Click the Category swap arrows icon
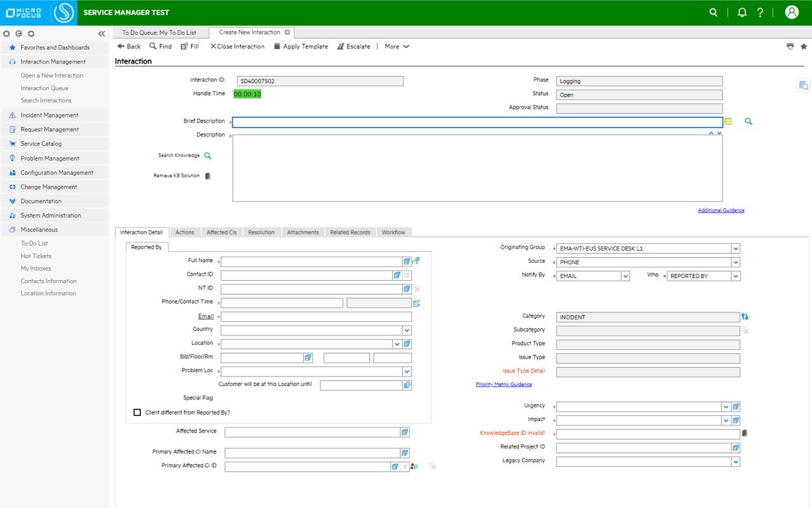Viewport: 812px width, 508px height. [745, 316]
